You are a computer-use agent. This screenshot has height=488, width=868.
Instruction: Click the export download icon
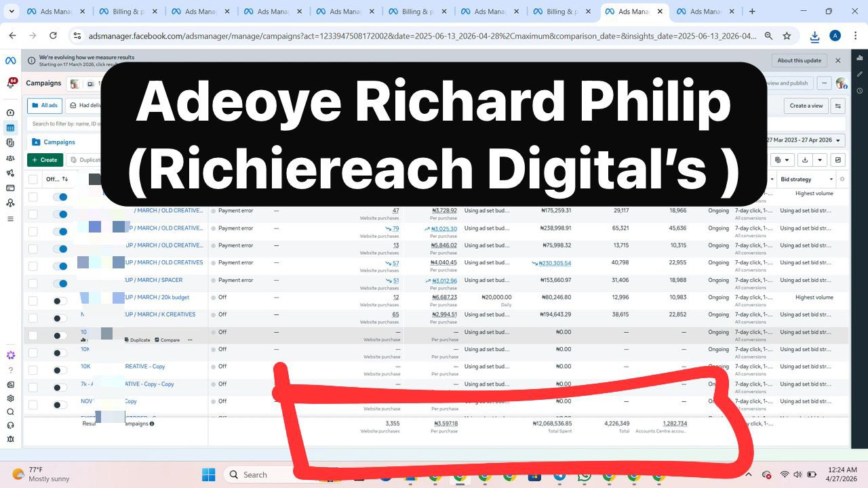[805, 160]
